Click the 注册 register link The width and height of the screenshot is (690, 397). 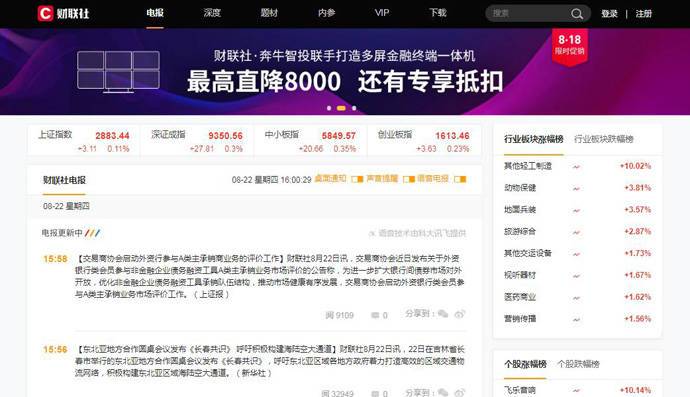(x=643, y=14)
